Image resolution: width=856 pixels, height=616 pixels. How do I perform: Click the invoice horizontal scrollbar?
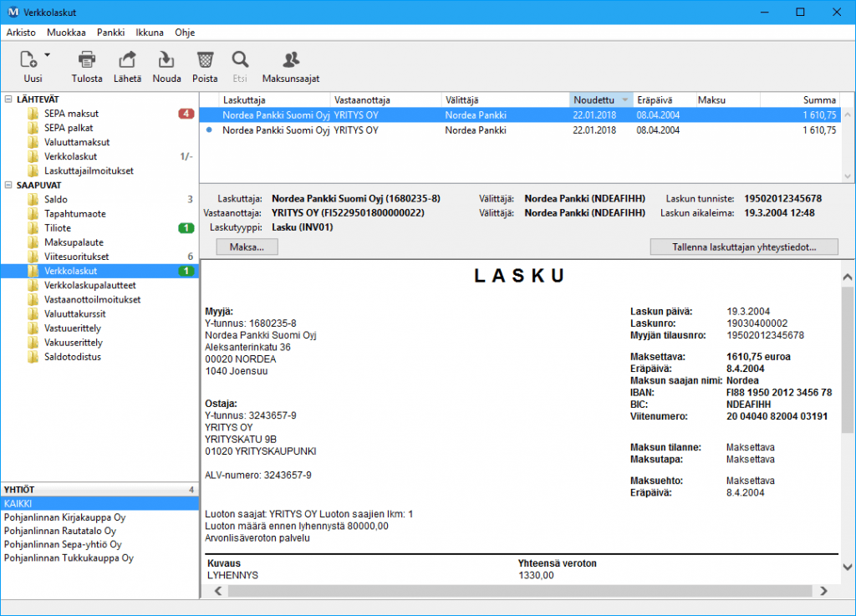pos(518,591)
